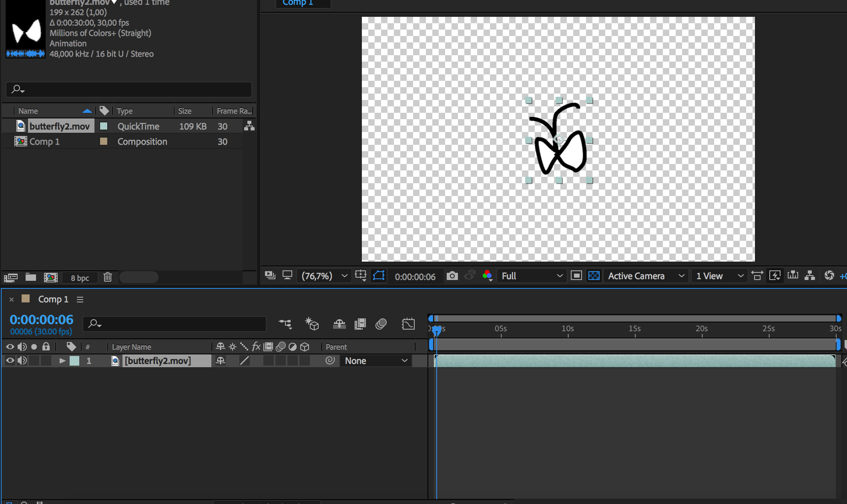Open the Comp 1 timeline panel menu
Viewport: 847px width, 504px height.
tap(80, 299)
